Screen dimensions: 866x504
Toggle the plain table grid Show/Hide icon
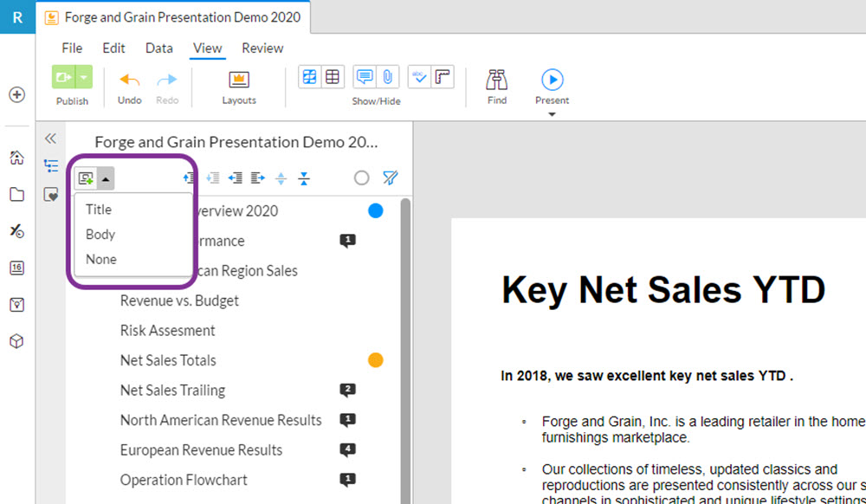(333, 77)
